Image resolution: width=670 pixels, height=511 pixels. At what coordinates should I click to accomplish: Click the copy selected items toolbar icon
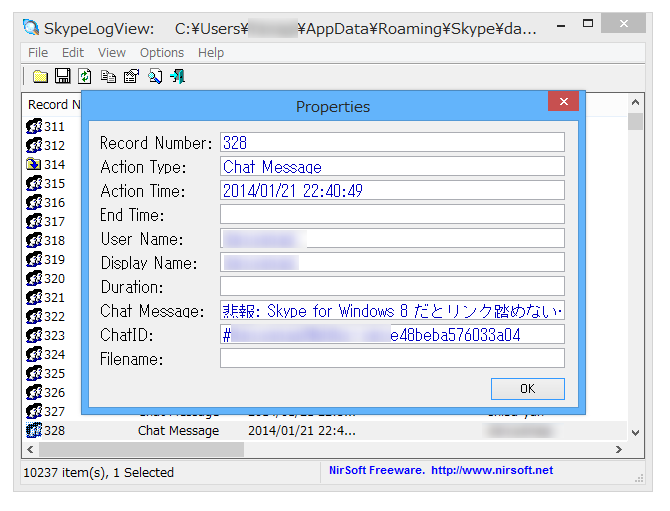[x=108, y=76]
